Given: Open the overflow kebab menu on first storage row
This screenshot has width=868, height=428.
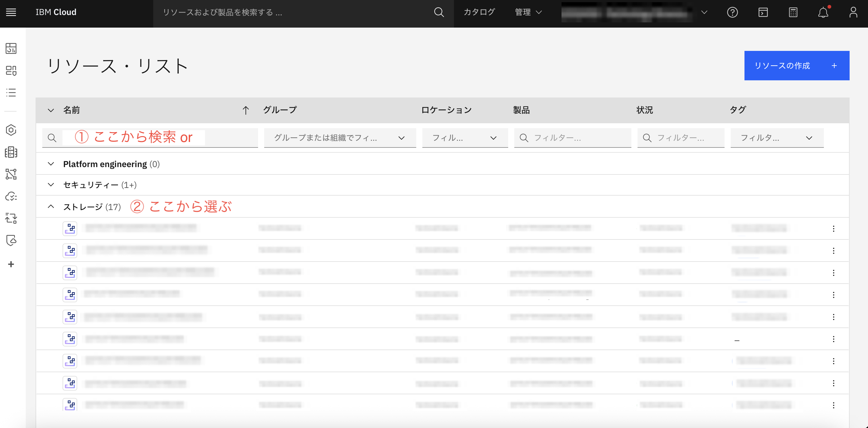Looking at the screenshot, I should tap(834, 228).
